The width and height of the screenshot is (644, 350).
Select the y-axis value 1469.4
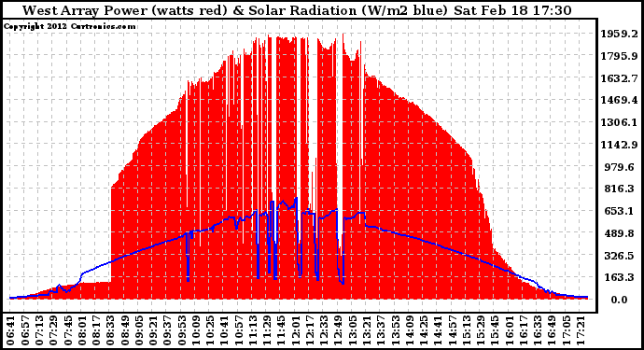(x=620, y=100)
